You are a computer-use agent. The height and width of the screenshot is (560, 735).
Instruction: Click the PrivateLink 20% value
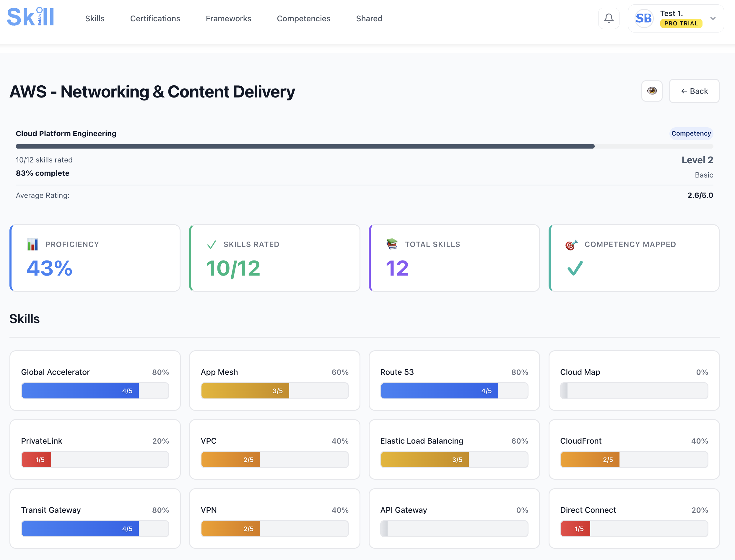coord(161,441)
